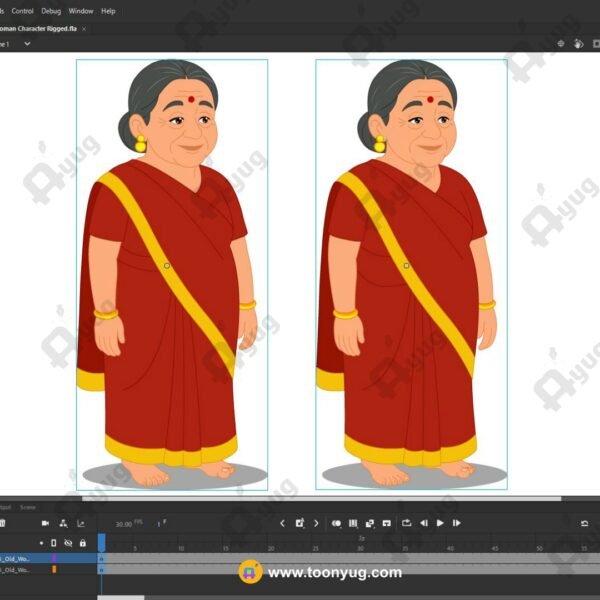Click the current frame number field

(161, 523)
